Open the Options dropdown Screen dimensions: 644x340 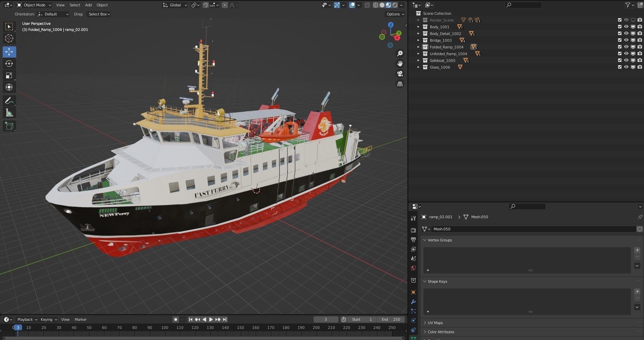(395, 14)
